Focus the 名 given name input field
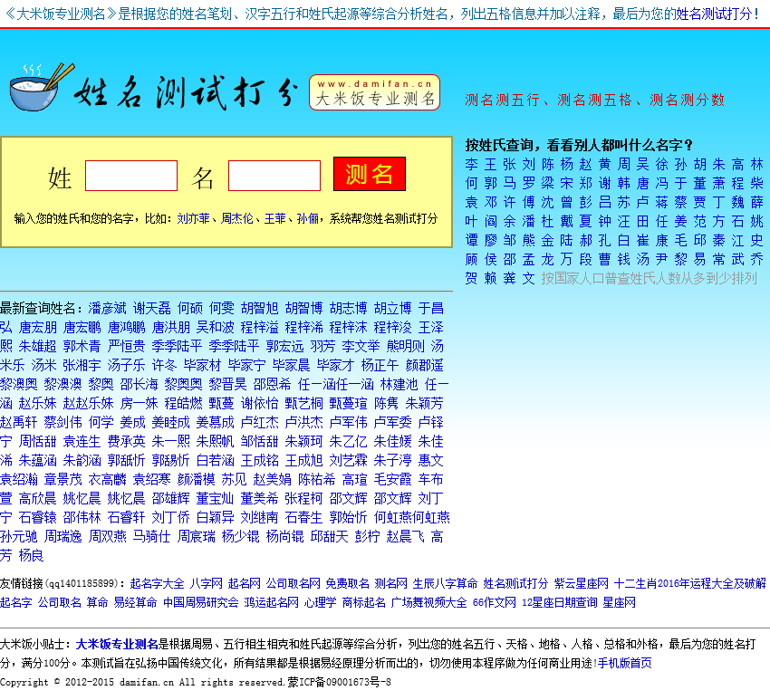770x700 pixels. tap(274, 176)
